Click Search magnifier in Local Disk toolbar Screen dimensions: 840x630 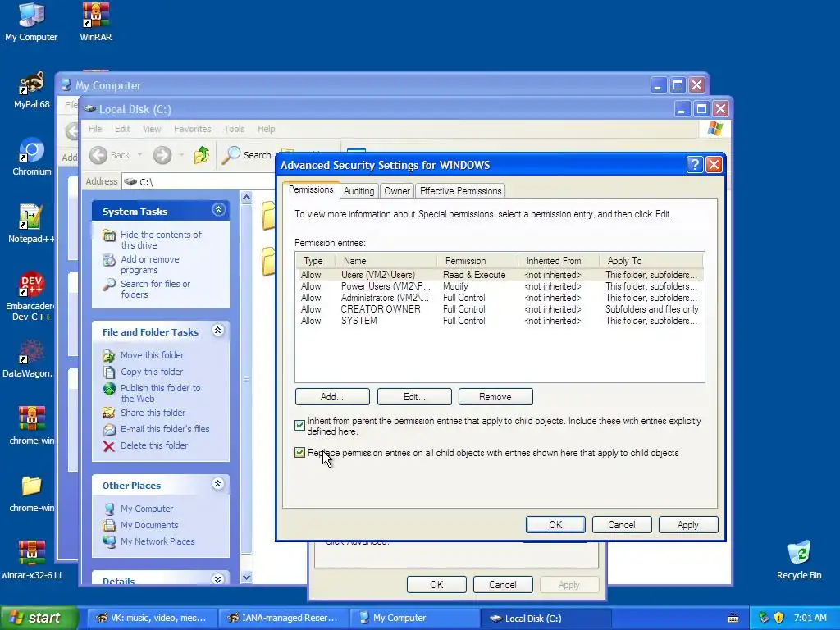pyautogui.click(x=246, y=155)
